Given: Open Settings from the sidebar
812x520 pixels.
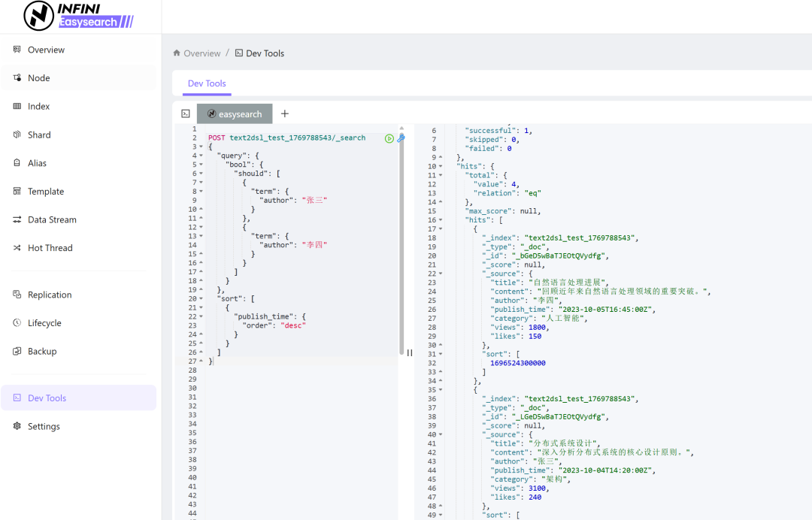Looking at the screenshot, I should (x=44, y=427).
